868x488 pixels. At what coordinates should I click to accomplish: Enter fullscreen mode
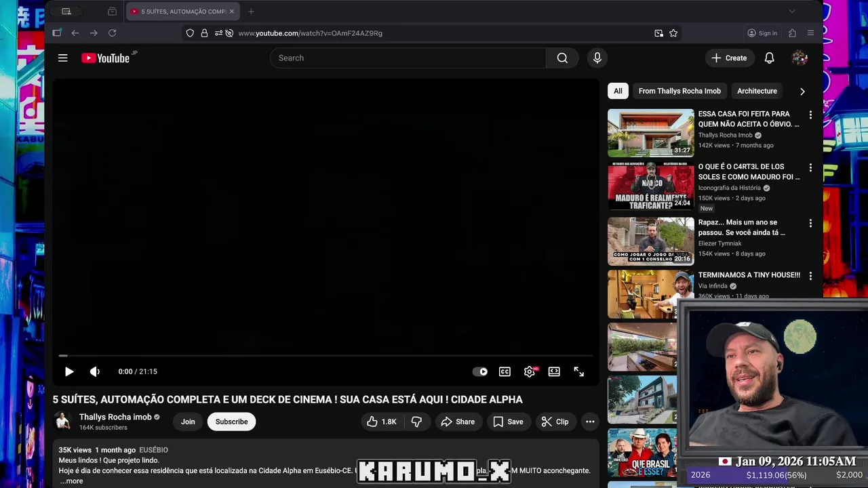tap(579, 371)
